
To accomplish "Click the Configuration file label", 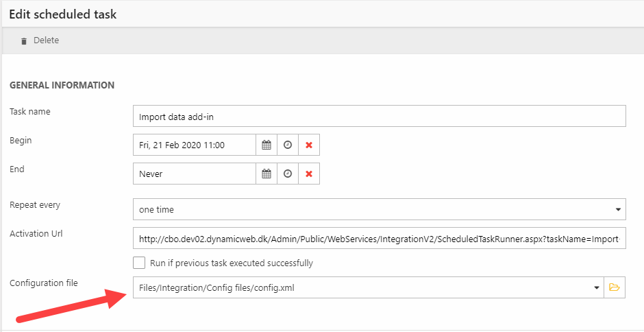I will [x=44, y=283].
